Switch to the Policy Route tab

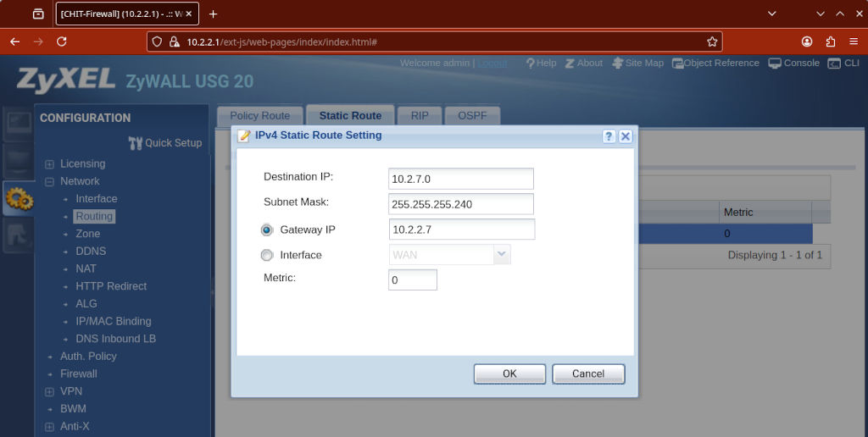259,116
